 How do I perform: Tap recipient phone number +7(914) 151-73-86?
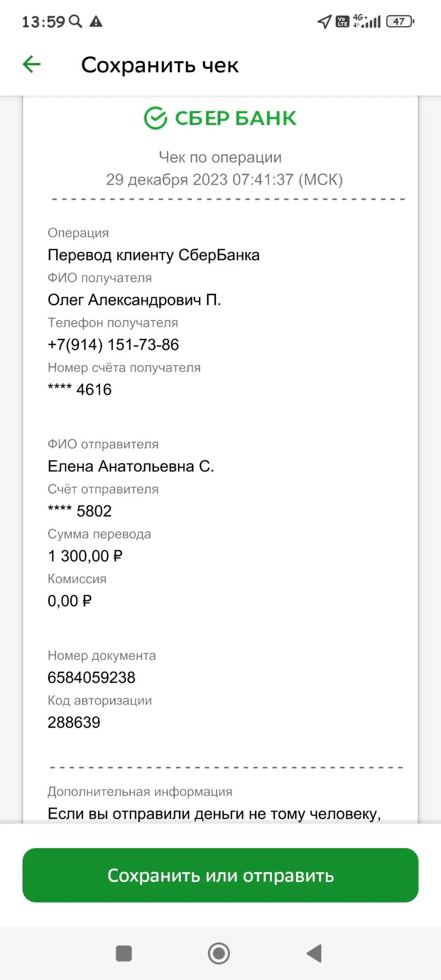(113, 344)
